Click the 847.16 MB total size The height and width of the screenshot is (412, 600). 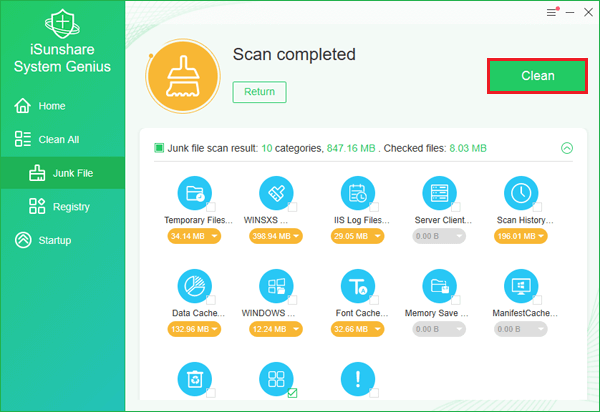[x=351, y=148]
